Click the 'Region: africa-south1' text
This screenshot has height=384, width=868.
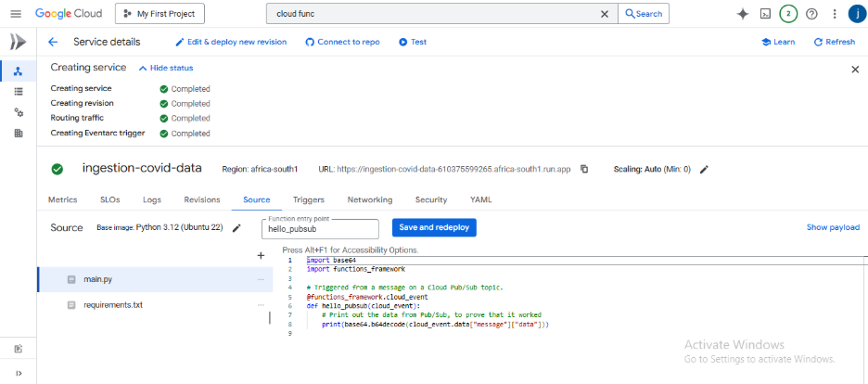click(x=260, y=170)
